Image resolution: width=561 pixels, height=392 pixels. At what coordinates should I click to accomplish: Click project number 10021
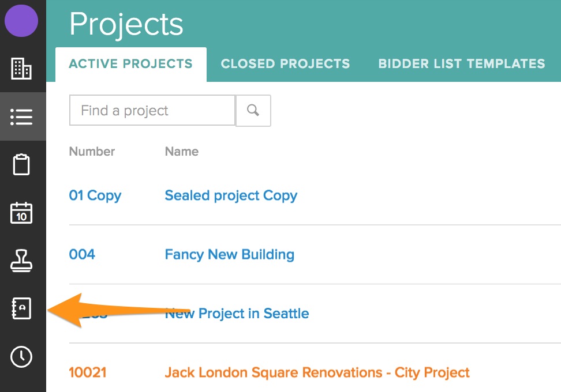point(88,372)
